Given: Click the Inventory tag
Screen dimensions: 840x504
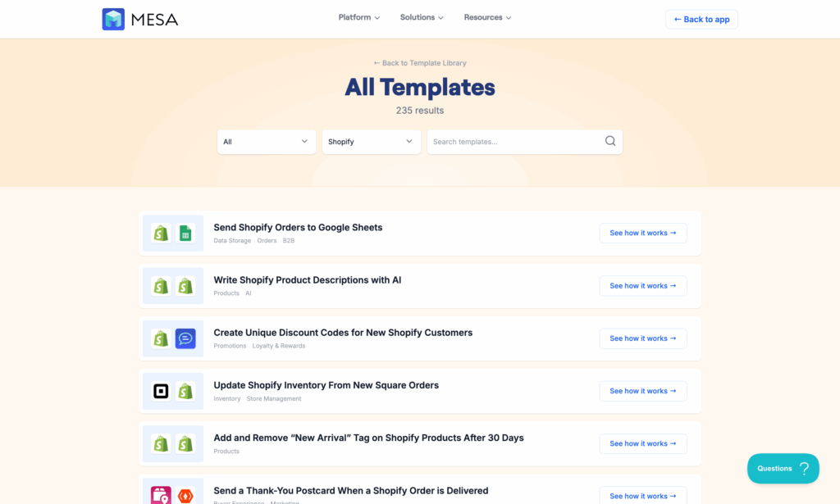Looking at the screenshot, I should tap(227, 398).
